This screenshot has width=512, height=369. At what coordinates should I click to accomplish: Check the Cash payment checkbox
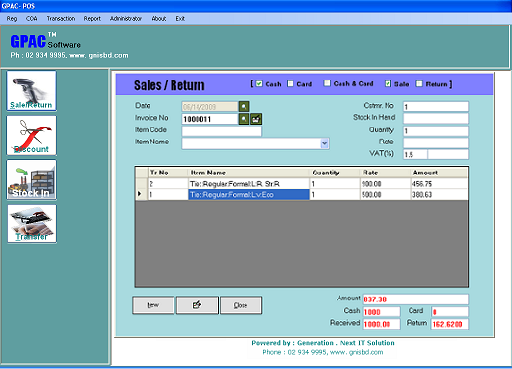click(x=259, y=84)
